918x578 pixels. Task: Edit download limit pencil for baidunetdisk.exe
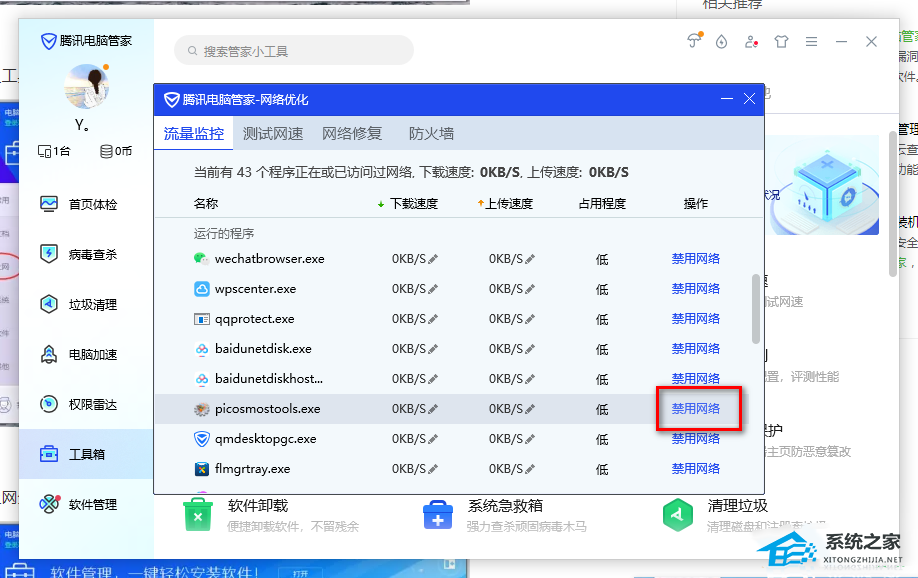(433, 349)
